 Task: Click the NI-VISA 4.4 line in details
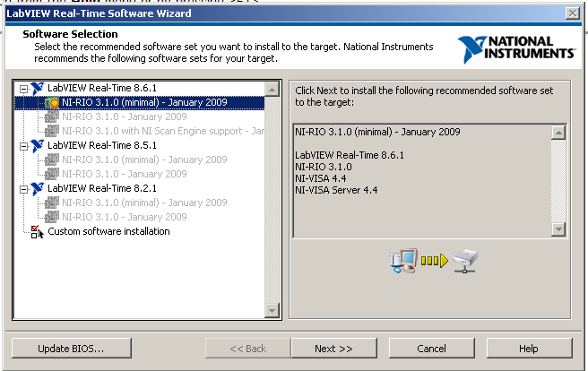click(321, 178)
